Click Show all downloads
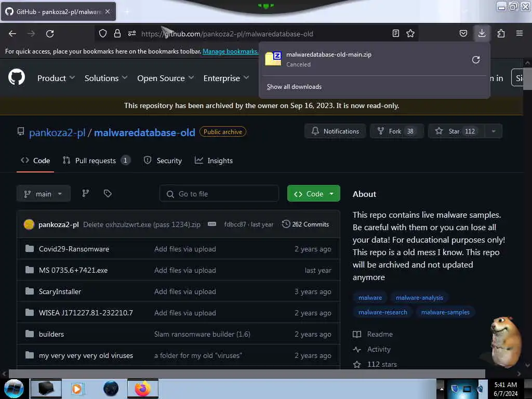The image size is (532, 399). click(294, 87)
